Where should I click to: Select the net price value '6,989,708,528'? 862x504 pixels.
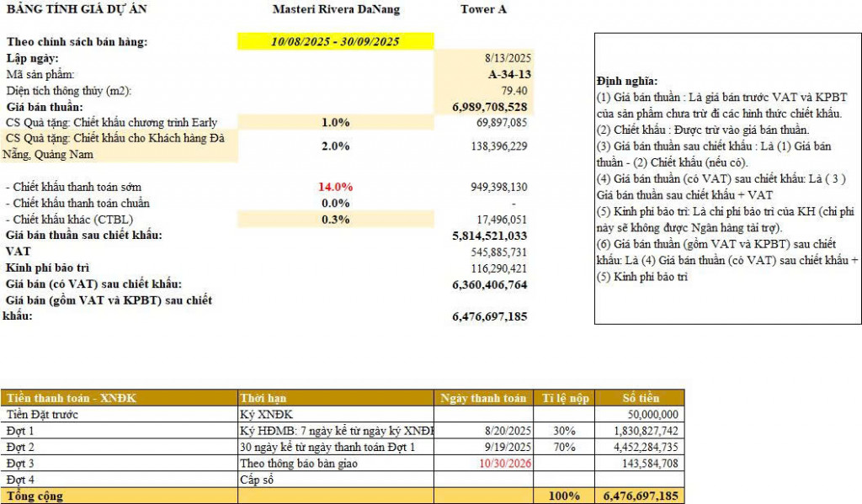pos(489,107)
